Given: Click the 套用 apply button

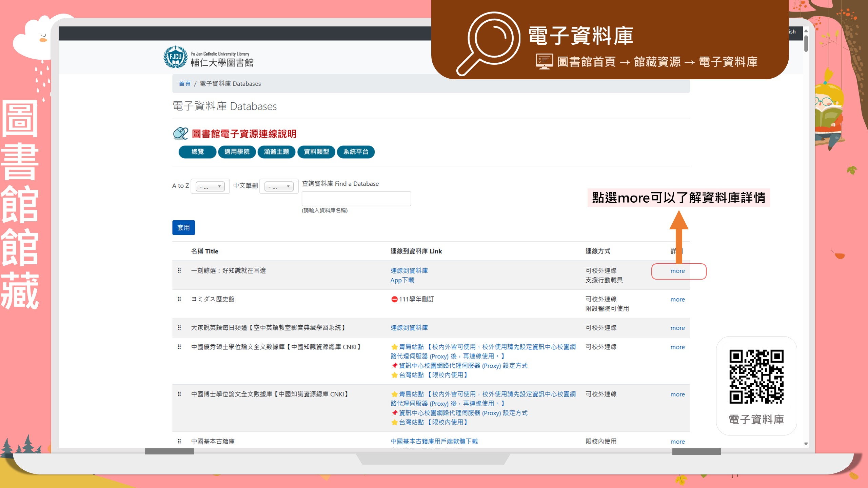Looking at the screenshot, I should 183,227.
